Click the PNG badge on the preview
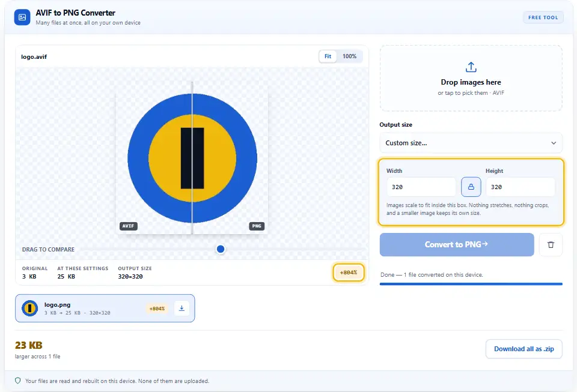 tap(257, 226)
